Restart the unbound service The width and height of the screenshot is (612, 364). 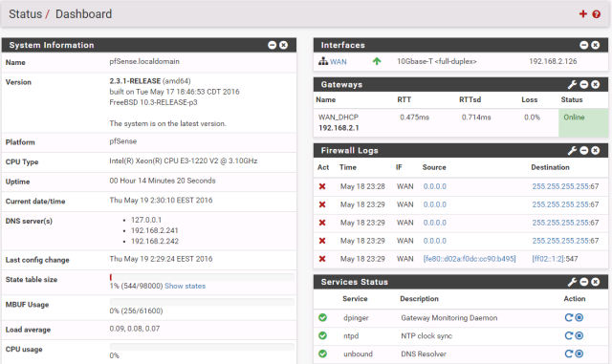[x=569, y=353]
